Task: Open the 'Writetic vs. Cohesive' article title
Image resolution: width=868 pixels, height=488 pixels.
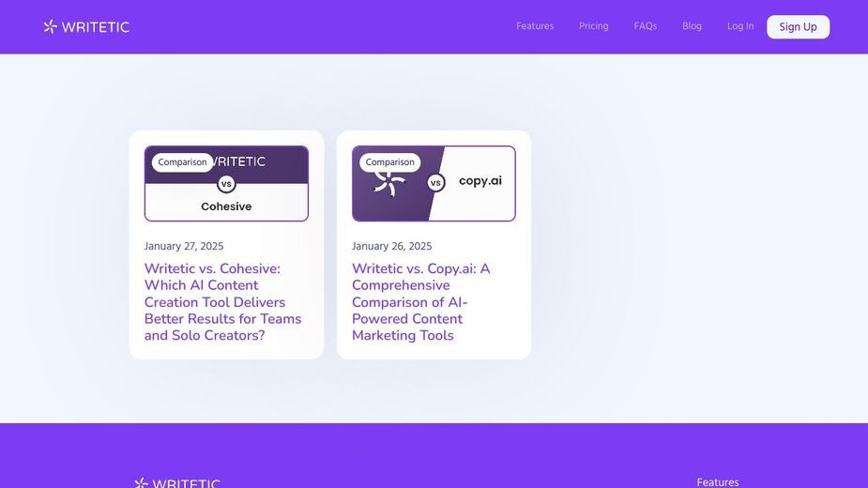Action: [x=223, y=302]
